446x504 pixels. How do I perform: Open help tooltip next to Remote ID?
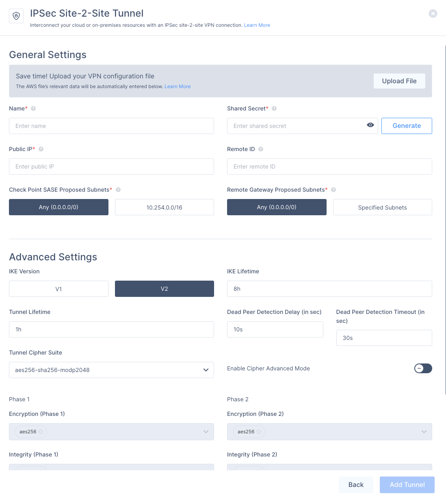261,149
